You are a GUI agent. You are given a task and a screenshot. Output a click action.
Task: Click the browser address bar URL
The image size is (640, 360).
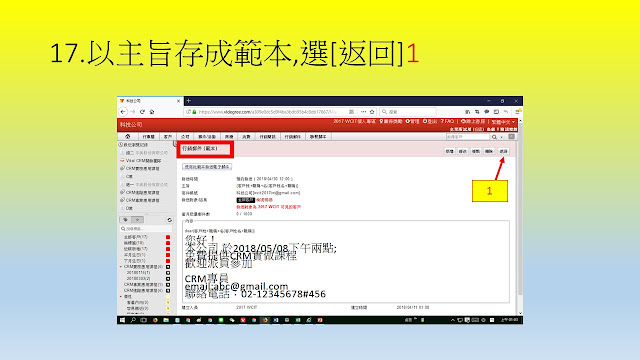click(267, 111)
